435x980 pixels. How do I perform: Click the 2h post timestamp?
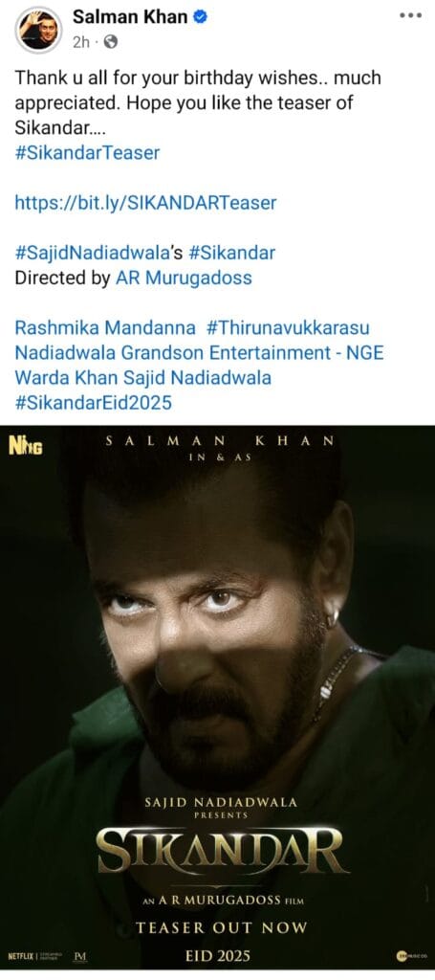80,42
